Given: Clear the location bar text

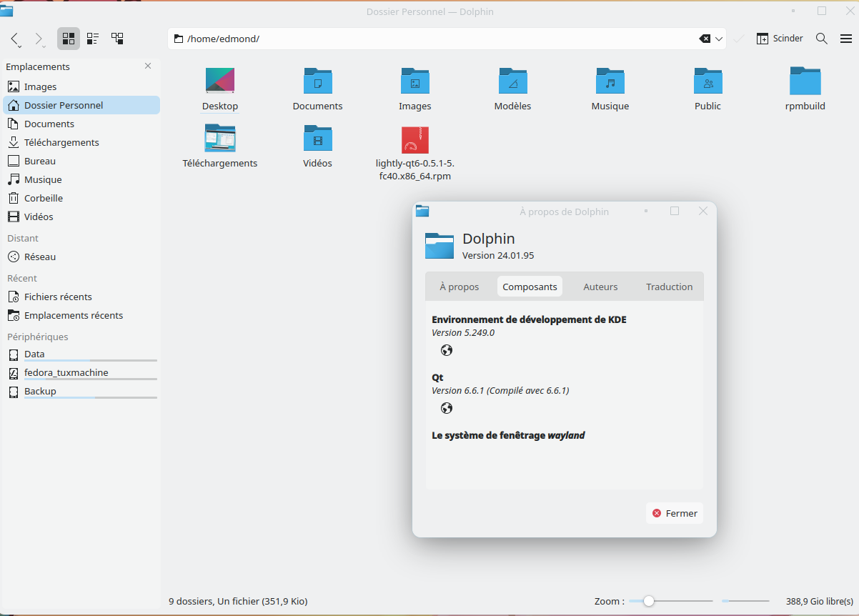Looking at the screenshot, I should [705, 39].
